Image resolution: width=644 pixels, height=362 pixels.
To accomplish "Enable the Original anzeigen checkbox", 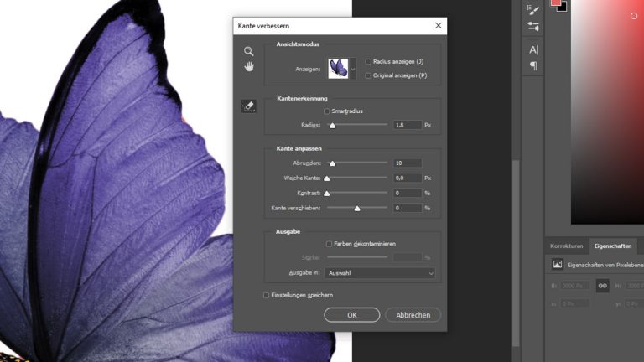I will (x=368, y=75).
